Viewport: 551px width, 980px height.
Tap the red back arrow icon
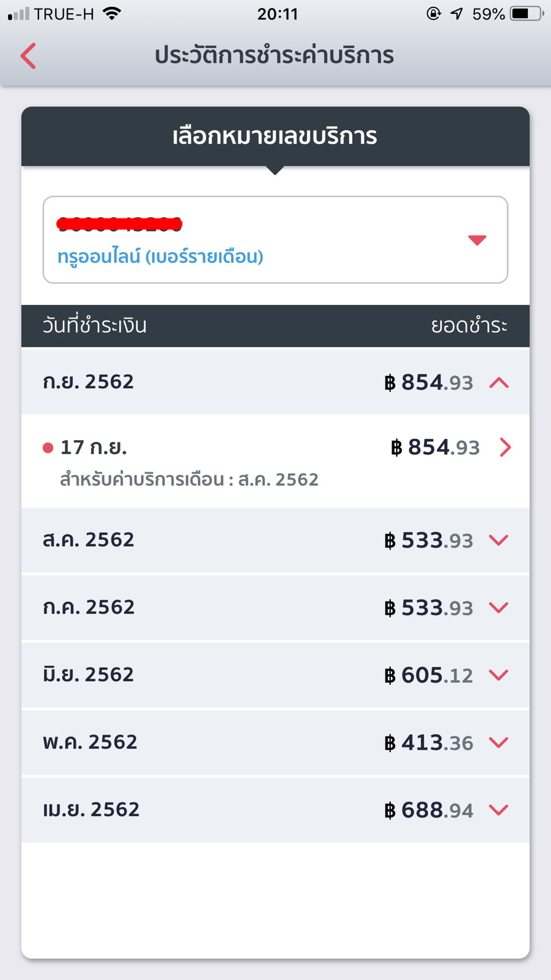[x=28, y=56]
